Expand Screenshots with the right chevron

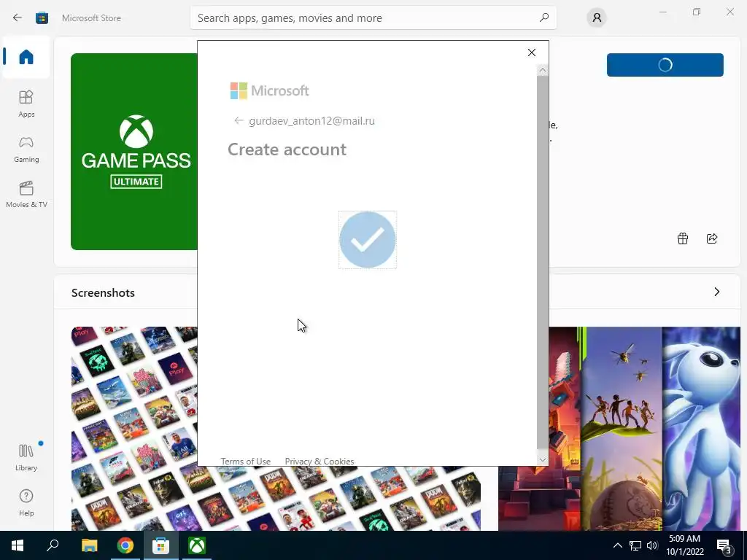(716, 292)
